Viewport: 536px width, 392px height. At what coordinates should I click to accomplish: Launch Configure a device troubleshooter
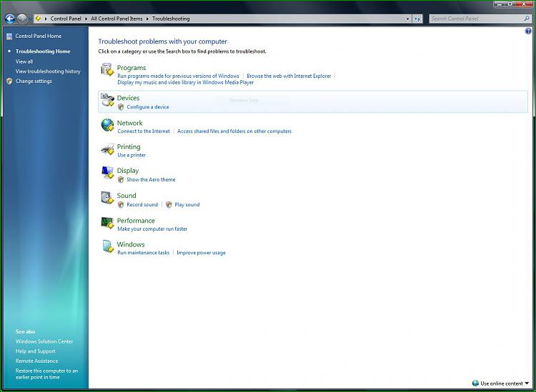click(x=148, y=107)
